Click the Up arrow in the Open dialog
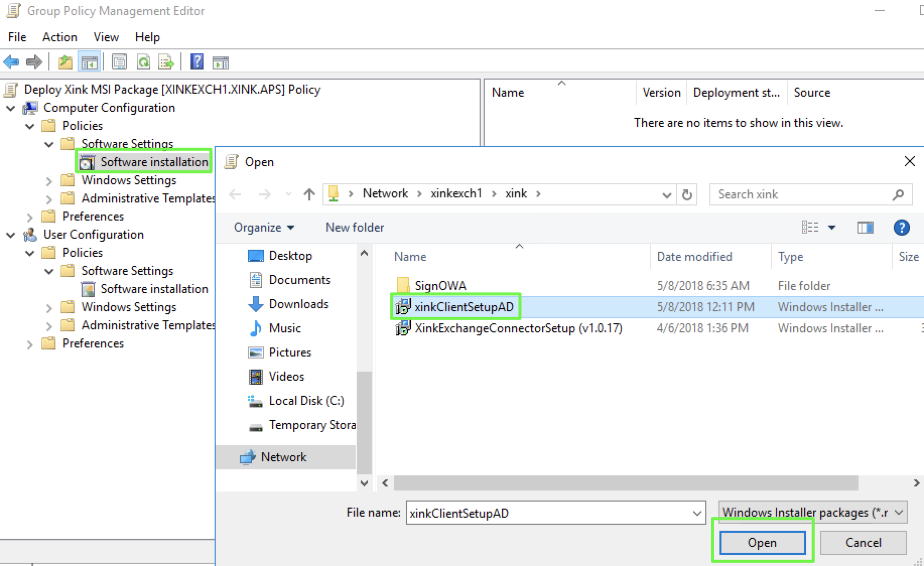The image size is (924, 566). coord(309,194)
